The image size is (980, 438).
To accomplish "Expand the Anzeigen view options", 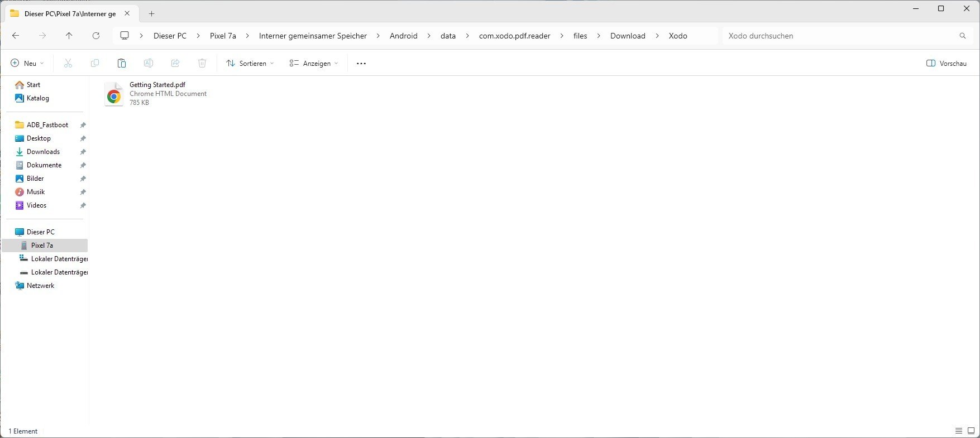I will (314, 64).
